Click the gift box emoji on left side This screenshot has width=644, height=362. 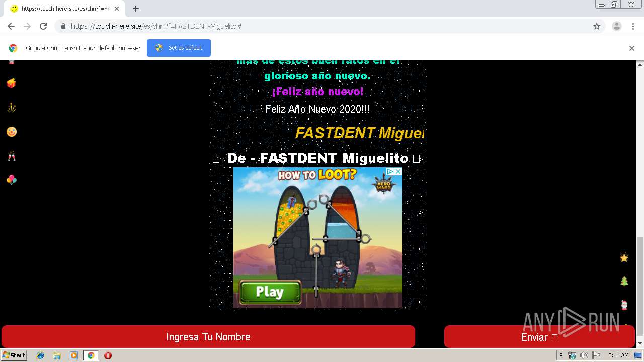tap(11, 83)
